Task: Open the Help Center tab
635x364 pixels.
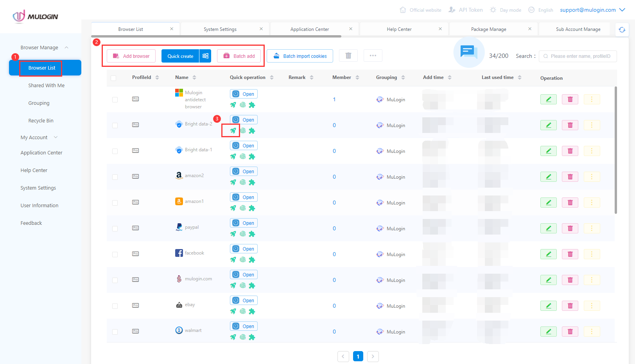Action: coord(400,29)
